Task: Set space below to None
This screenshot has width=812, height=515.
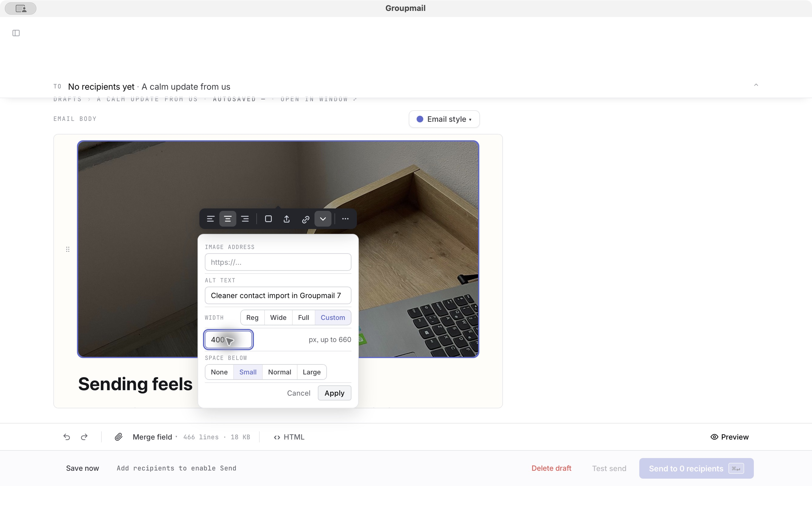Action: click(x=219, y=372)
